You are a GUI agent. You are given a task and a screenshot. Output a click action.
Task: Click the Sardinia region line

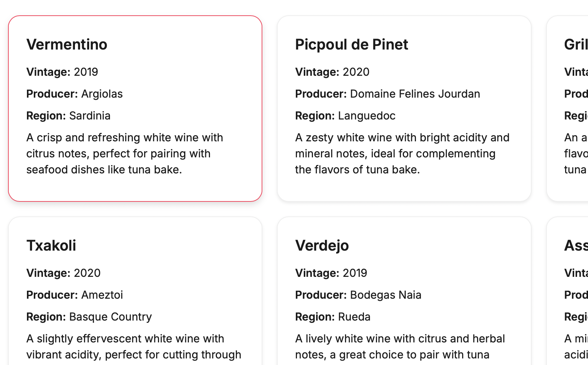tap(68, 116)
